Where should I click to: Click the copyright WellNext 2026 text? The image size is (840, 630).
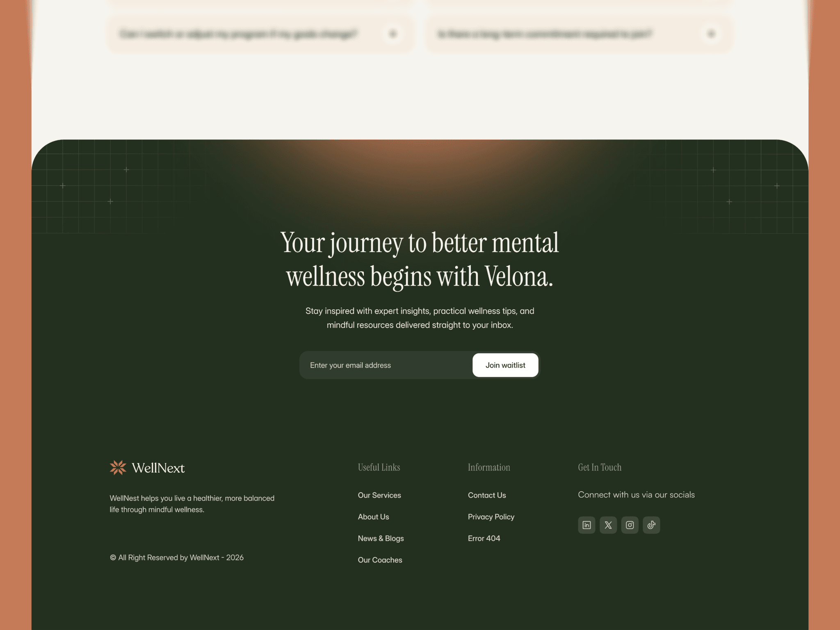[x=177, y=557]
